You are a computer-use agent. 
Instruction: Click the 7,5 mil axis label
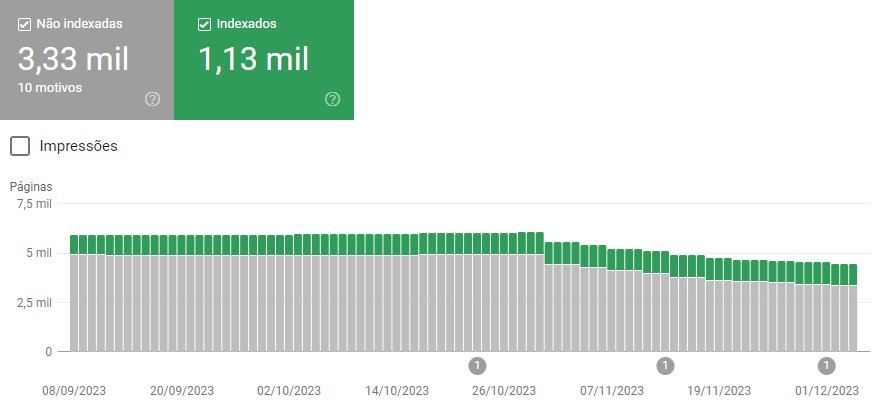click(33, 204)
